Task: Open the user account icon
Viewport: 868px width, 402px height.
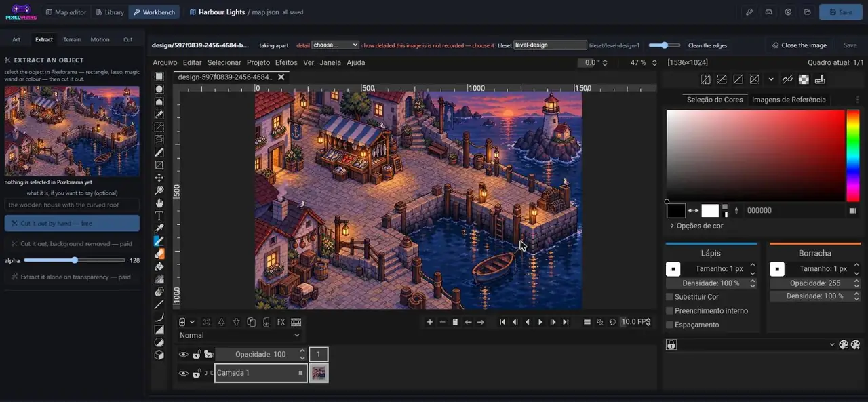Action: click(x=788, y=12)
